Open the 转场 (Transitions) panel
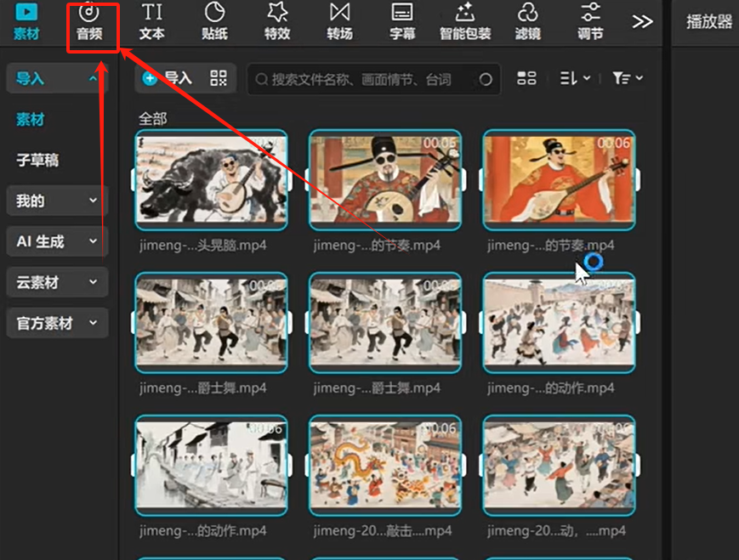The height and width of the screenshot is (560, 739). tap(340, 23)
